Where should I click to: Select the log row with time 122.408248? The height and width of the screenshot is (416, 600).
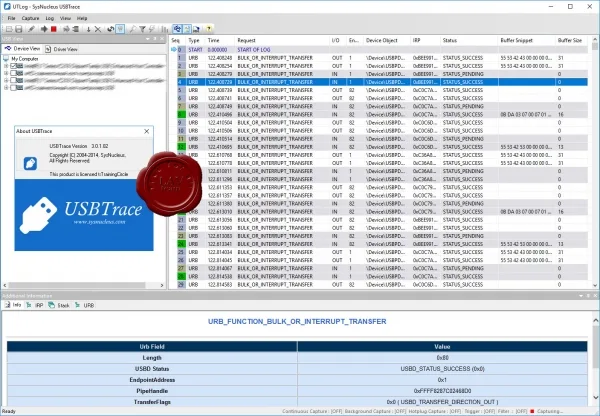pyautogui.click(x=379, y=58)
